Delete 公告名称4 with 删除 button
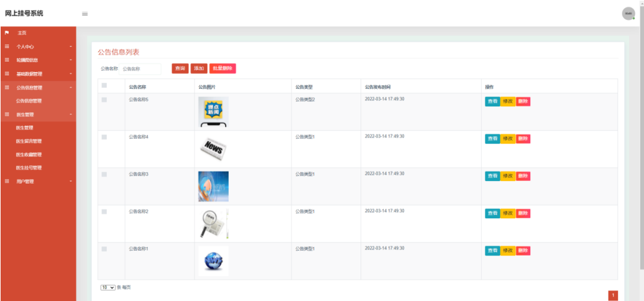644x301 pixels. click(x=523, y=139)
